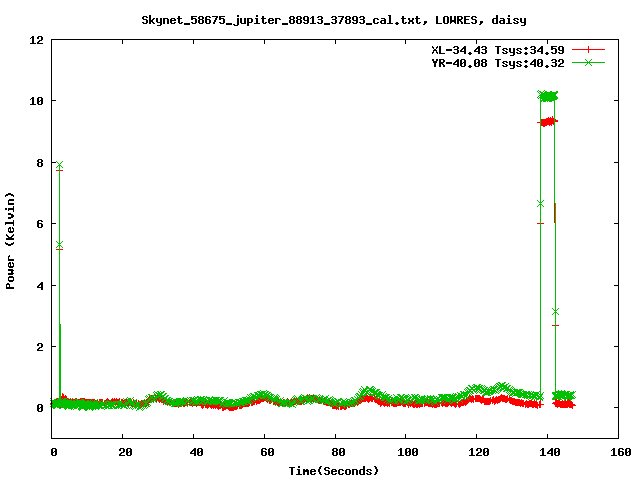
Task: Click the green line sample in legend
Action: click(x=588, y=63)
